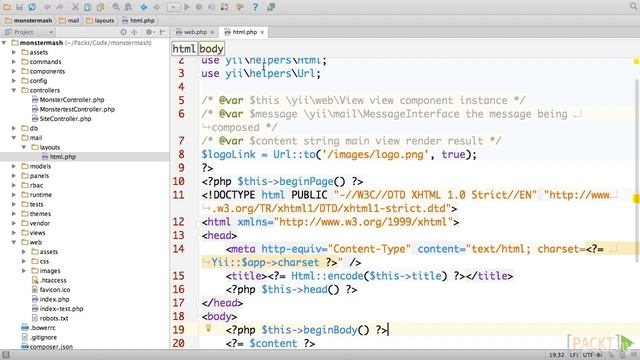The image size is (640, 360).
Task: Collapse the layouts folder arrow
Action: point(24,147)
